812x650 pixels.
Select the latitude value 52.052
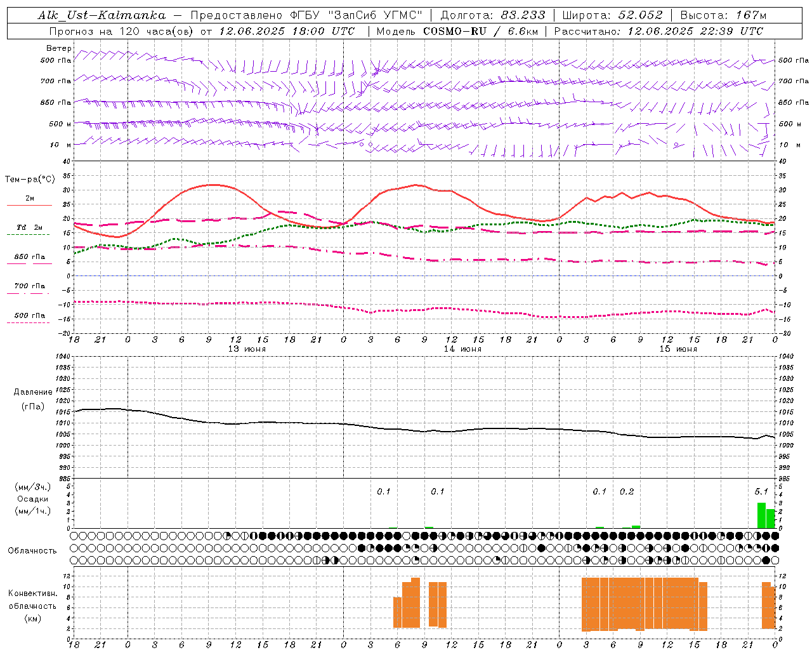[641, 15]
